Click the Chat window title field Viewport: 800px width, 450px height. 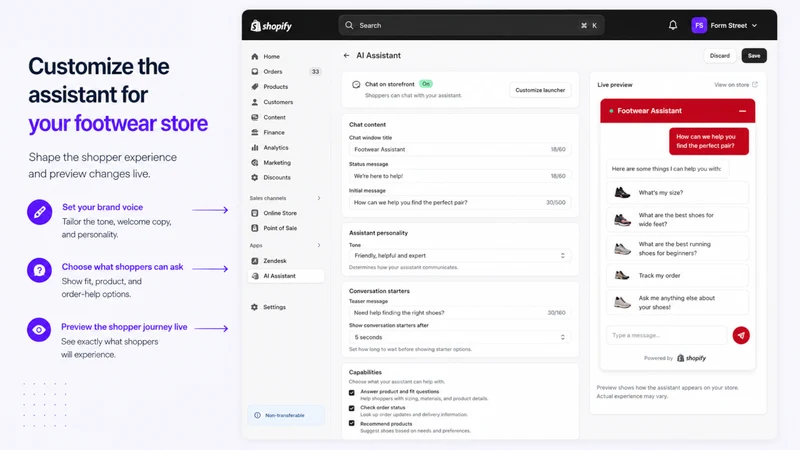click(x=460, y=149)
